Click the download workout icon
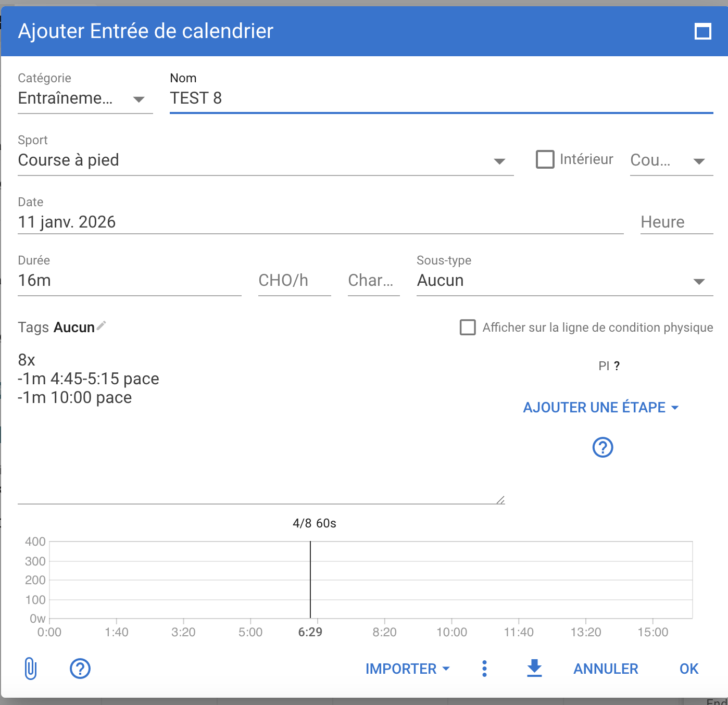Image resolution: width=728 pixels, height=705 pixels. click(x=534, y=668)
